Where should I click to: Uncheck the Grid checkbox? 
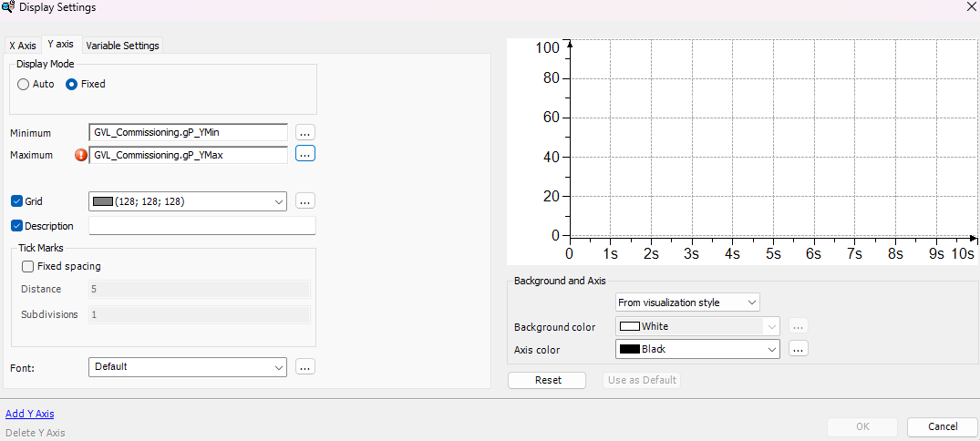tap(16, 201)
